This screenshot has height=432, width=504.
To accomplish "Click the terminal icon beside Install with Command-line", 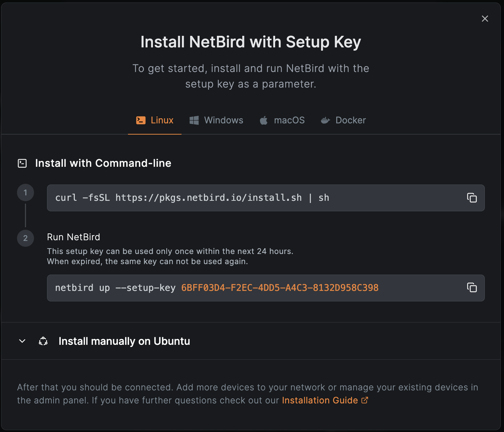I will click(x=22, y=163).
